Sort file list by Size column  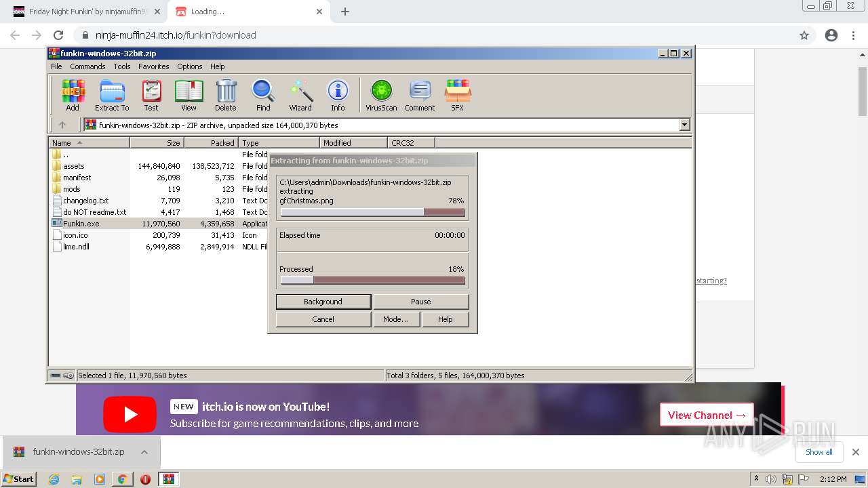click(x=157, y=142)
